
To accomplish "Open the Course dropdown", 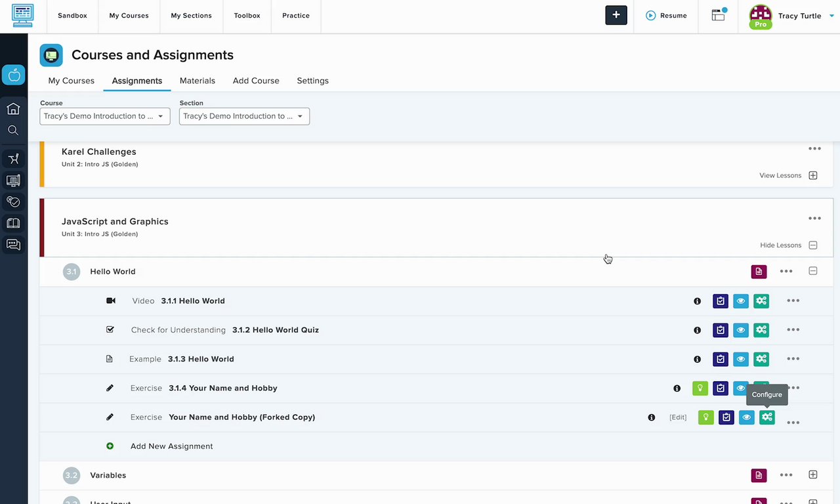I will click(x=105, y=116).
